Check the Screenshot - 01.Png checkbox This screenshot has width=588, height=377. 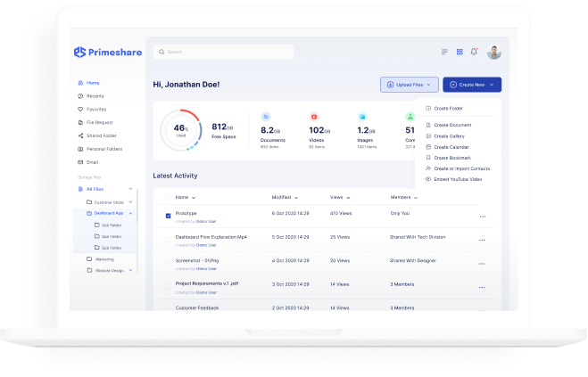(168, 262)
